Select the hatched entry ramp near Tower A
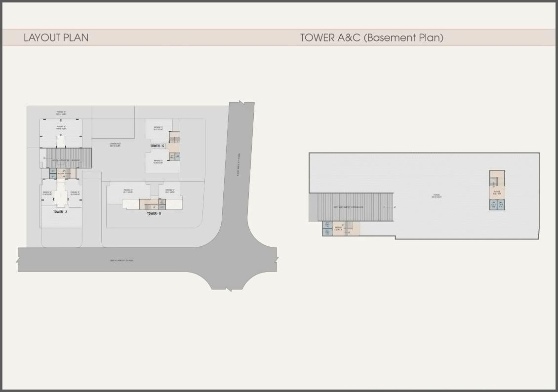Screen dimensions: 558x392 click(66, 158)
